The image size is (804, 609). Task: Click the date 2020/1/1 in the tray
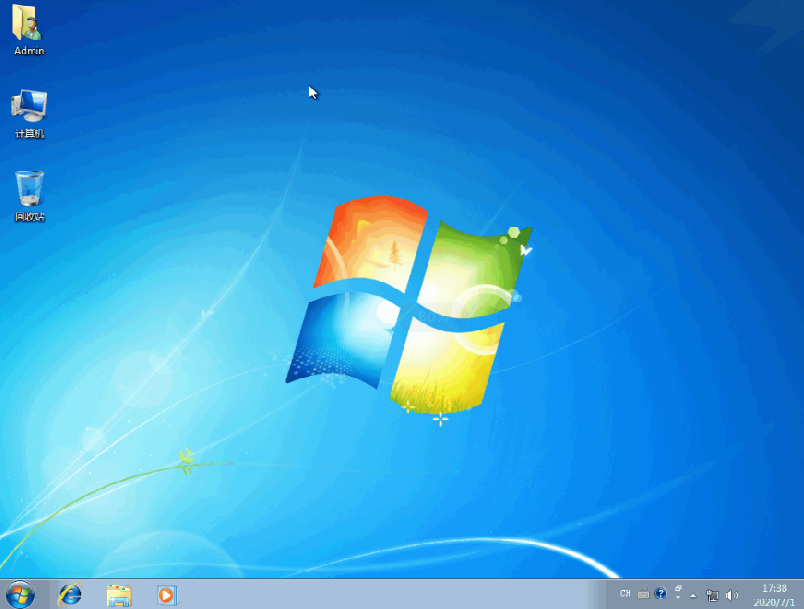pos(772,601)
